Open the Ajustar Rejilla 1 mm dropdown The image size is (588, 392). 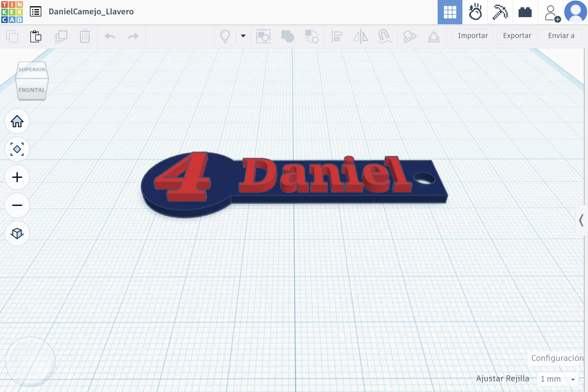557,379
